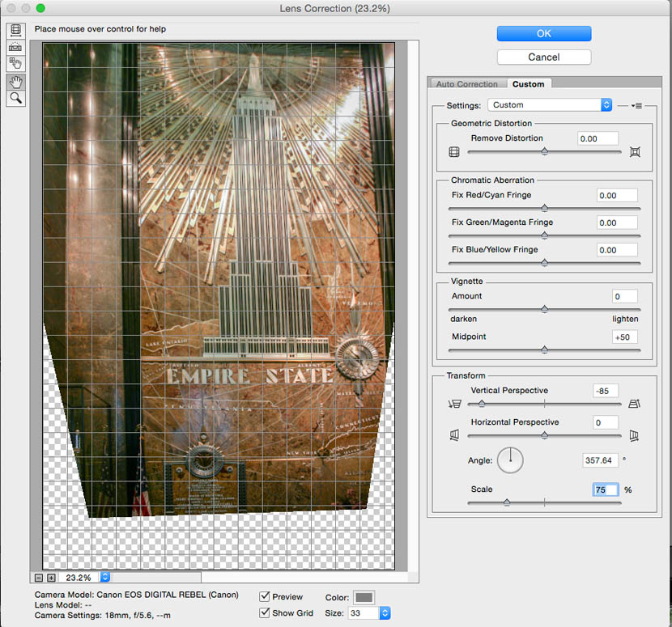Click the Vignette Amount slider

pyautogui.click(x=544, y=309)
